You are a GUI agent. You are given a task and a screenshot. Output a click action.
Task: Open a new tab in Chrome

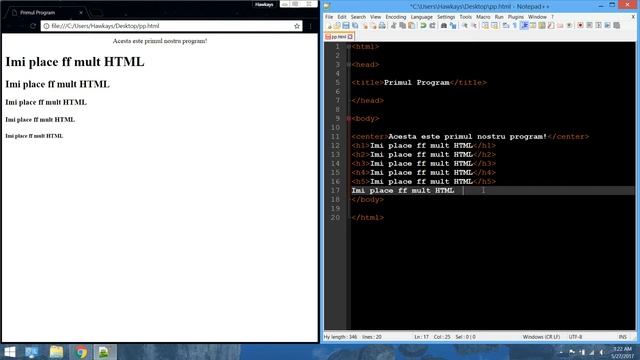pos(96,13)
